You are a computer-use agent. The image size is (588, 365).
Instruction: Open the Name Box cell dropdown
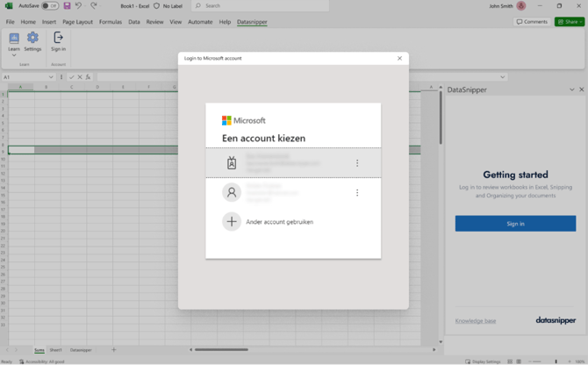(x=51, y=77)
